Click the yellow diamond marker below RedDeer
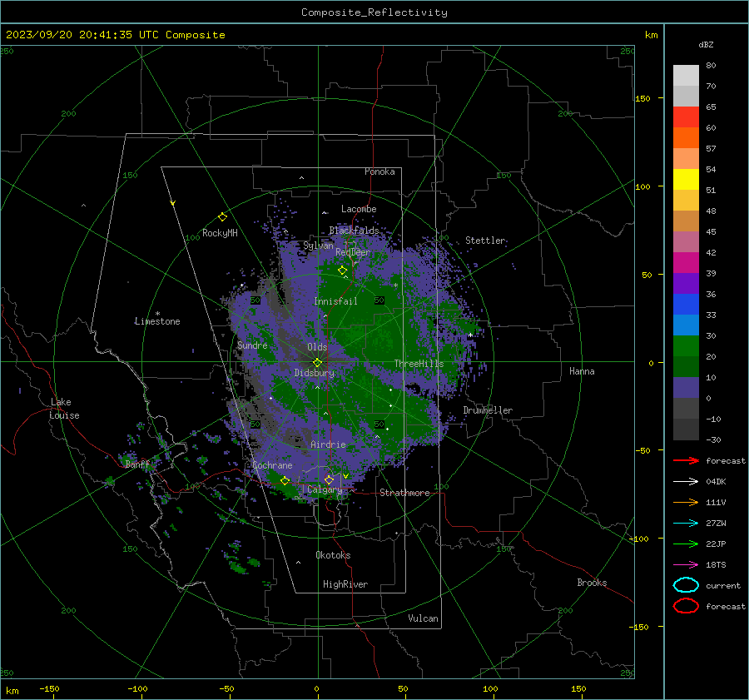749x700 pixels. 342,271
